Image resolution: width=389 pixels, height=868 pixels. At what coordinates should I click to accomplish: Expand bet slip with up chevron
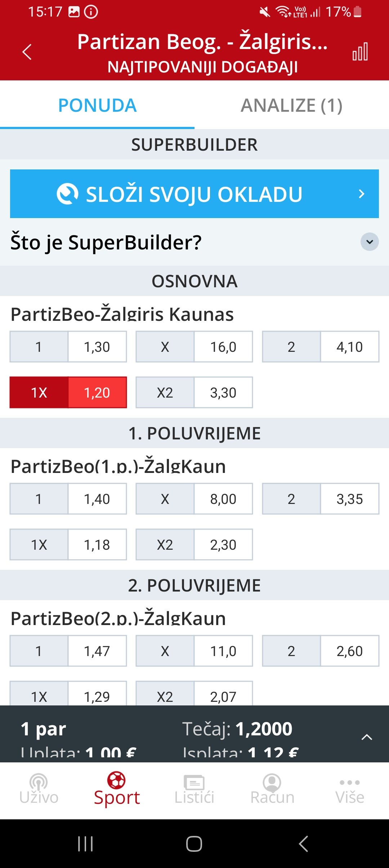[x=367, y=737]
